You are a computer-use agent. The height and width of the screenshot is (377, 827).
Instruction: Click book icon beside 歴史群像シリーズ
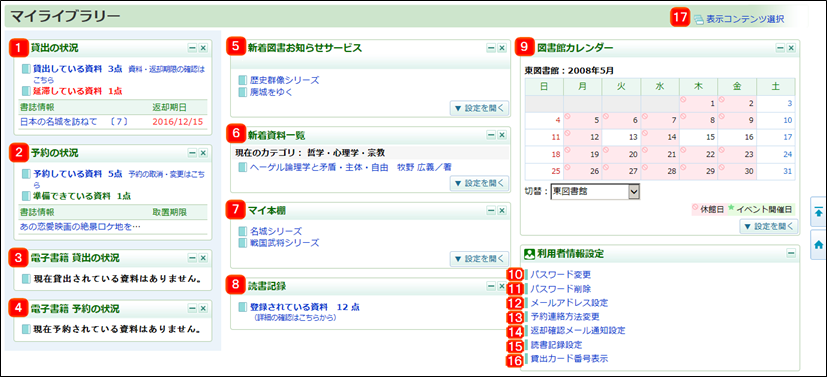[x=243, y=81]
